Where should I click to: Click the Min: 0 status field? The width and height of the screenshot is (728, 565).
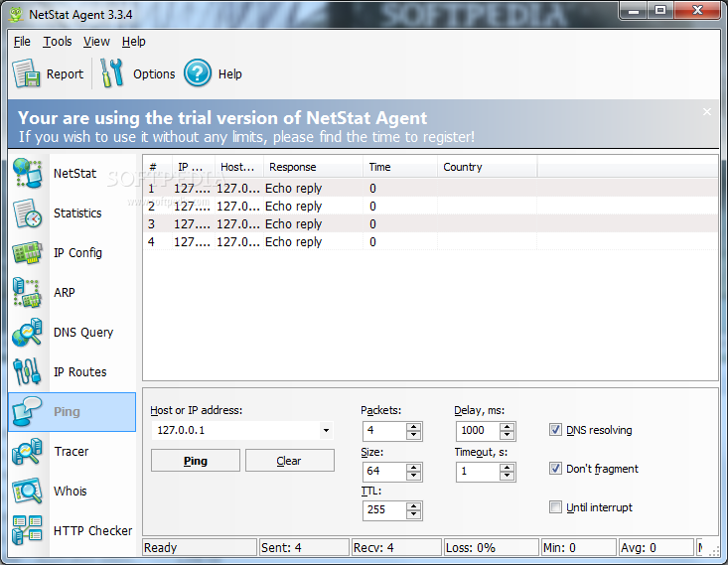(x=579, y=548)
